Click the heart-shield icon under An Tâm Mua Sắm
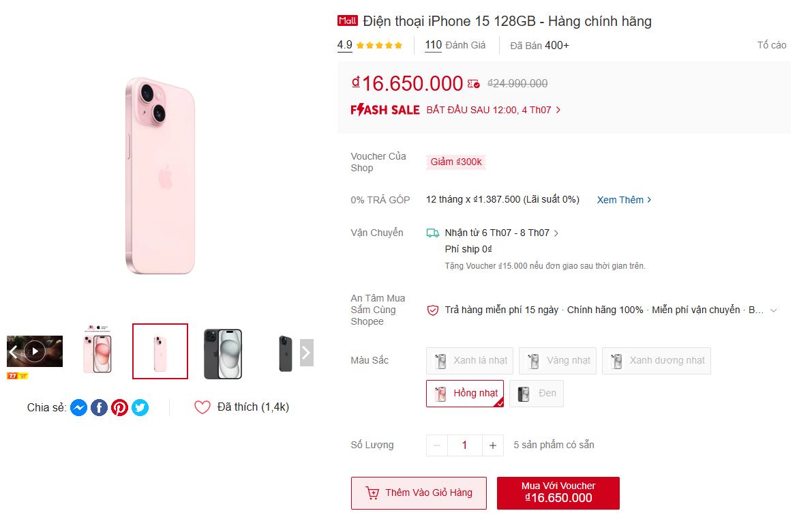The width and height of the screenshot is (812, 528). [x=432, y=310]
